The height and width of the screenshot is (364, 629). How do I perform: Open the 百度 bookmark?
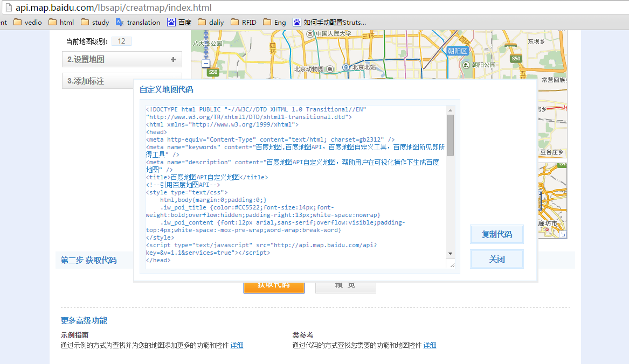pos(179,23)
